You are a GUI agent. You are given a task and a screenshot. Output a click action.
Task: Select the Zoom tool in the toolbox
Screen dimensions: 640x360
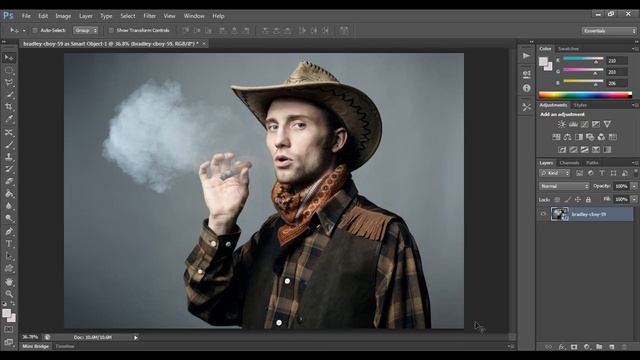click(9, 294)
